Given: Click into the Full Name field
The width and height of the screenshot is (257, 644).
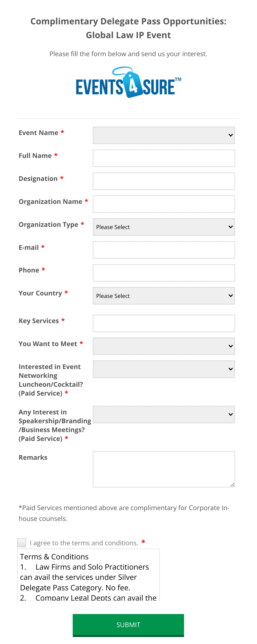Looking at the screenshot, I should (164, 158).
